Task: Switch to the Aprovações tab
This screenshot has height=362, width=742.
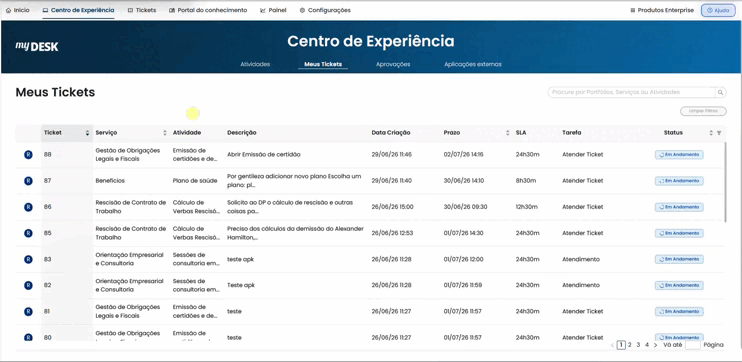Action: [393, 64]
